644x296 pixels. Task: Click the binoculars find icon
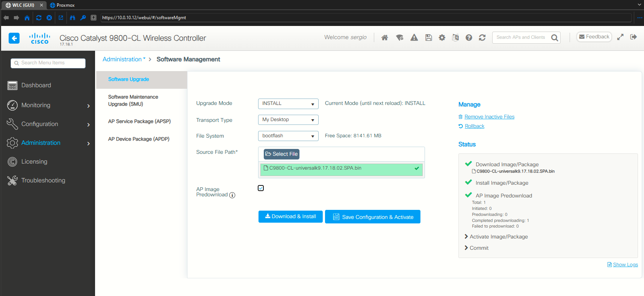(x=73, y=18)
